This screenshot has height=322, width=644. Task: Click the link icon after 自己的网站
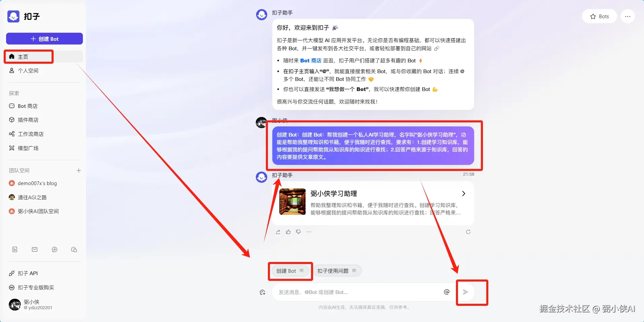pyautogui.click(x=436, y=49)
